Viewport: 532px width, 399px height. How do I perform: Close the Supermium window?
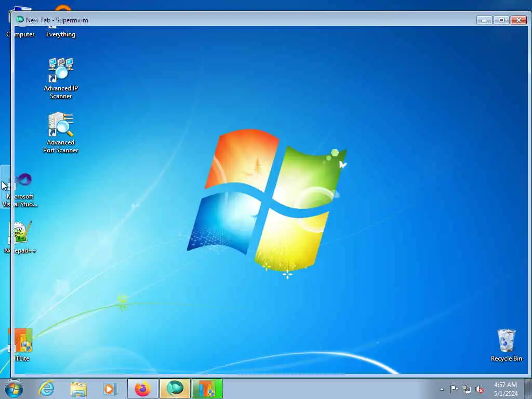tap(519, 20)
